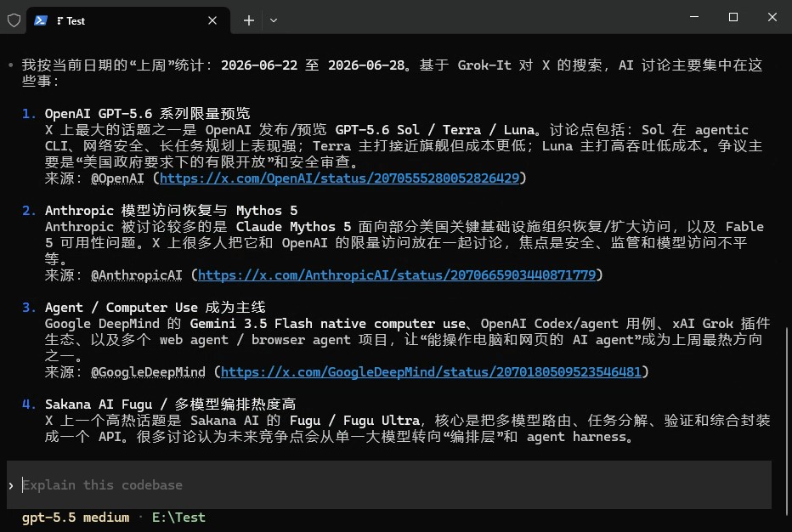Image resolution: width=792 pixels, height=532 pixels.
Task: Focus the 'Explain this codebase' prompt input
Action: point(389,485)
